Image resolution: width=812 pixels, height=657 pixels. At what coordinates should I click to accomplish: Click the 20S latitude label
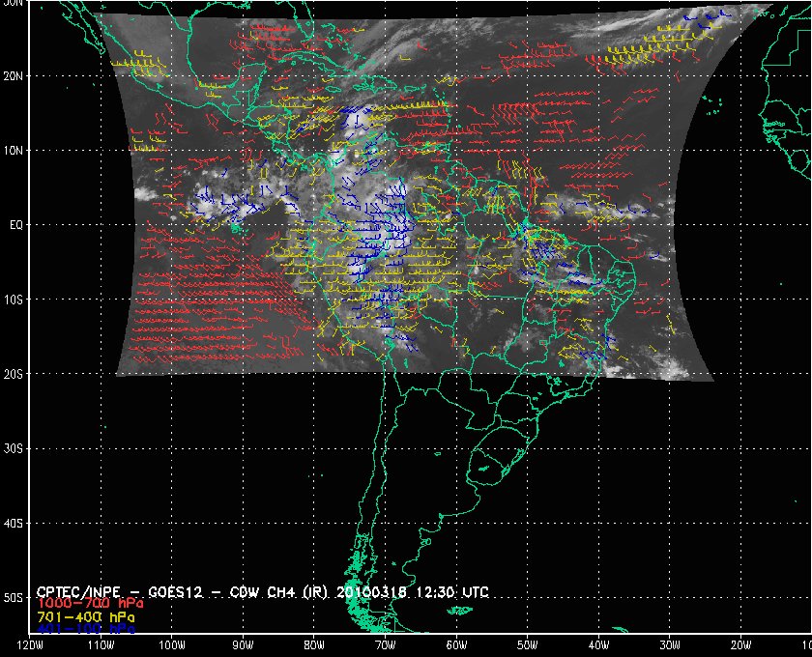click(x=14, y=374)
